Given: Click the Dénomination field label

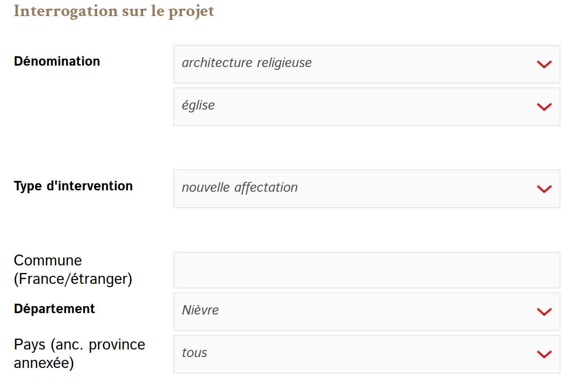Looking at the screenshot, I should point(57,61).
